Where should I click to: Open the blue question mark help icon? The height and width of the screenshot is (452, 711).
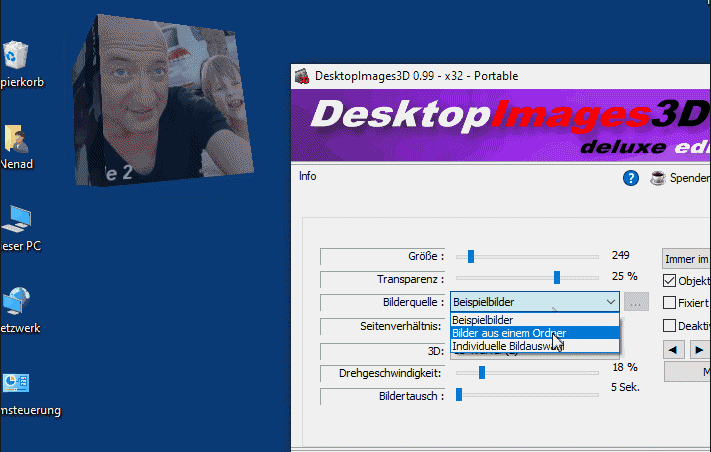pyautogui.click(x=630, y=178)
